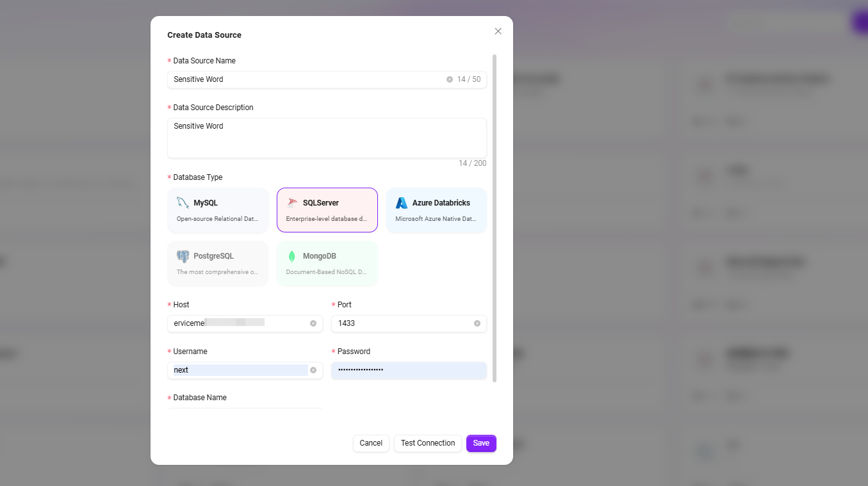Click the SQLServer logo icon
This screenshot has width=868, height=486.
point(292,203)
